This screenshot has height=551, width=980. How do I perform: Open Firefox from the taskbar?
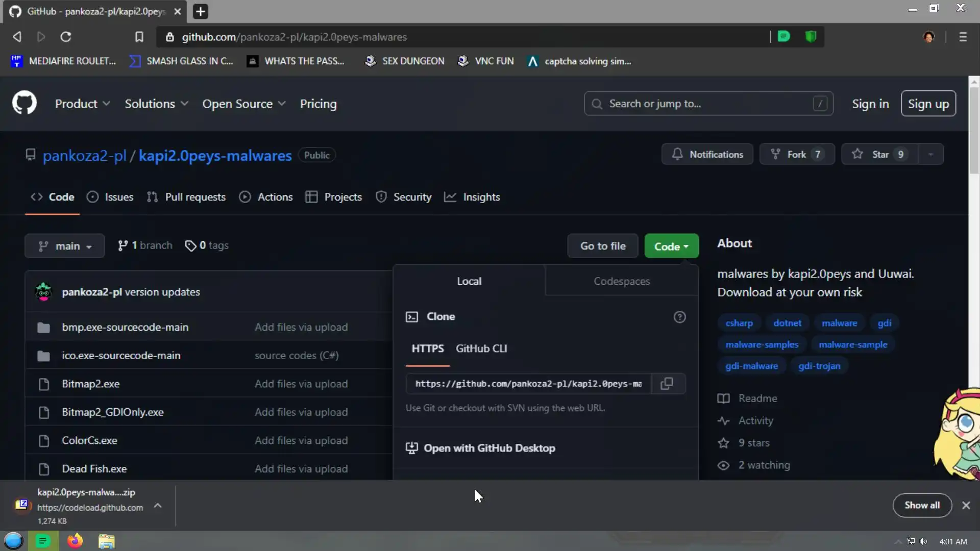75,541
